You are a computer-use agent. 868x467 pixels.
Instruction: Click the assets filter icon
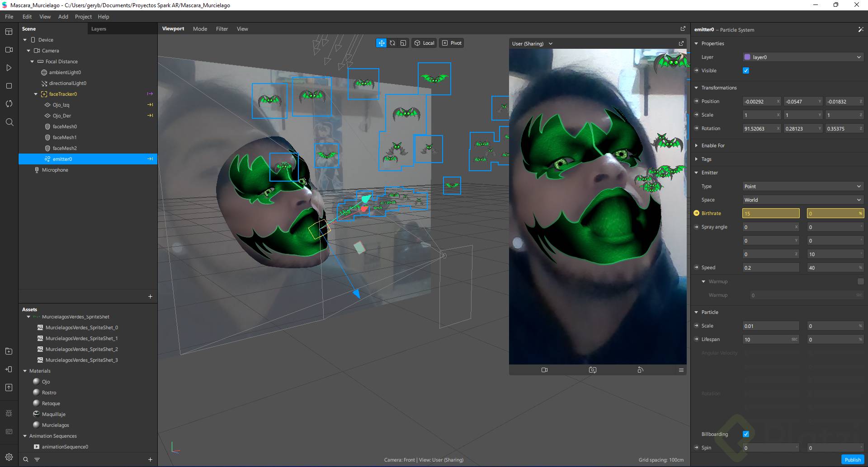[x=37, y=459]
